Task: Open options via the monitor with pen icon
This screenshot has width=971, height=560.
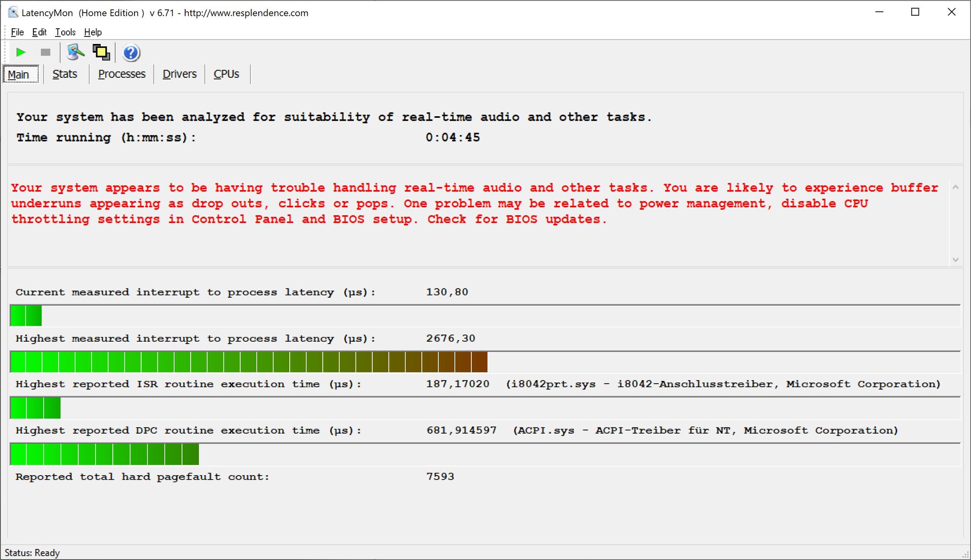Action: [x=75, y=52]
